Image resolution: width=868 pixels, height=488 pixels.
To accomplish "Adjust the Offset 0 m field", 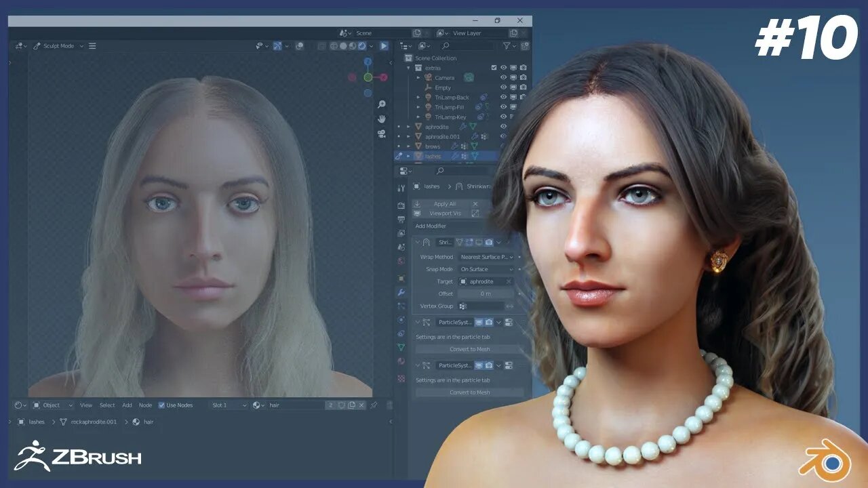I will point(486,293).
